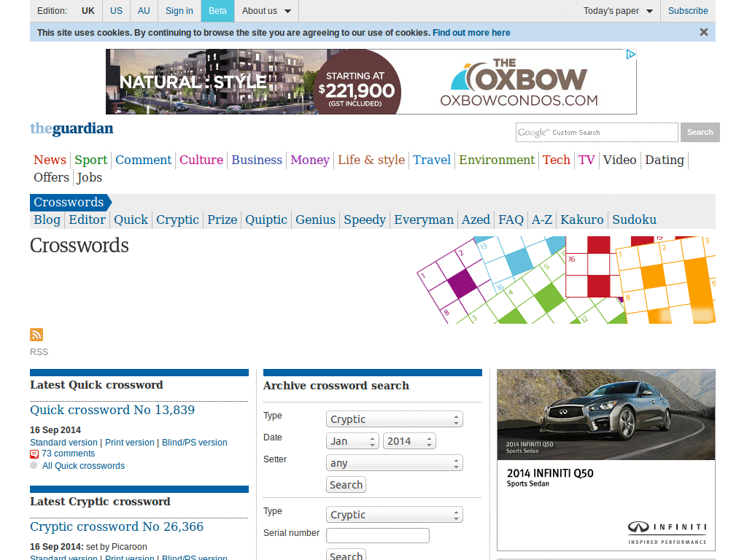
Task: Click the Google Custom Search field
Action: click(597, 133)
